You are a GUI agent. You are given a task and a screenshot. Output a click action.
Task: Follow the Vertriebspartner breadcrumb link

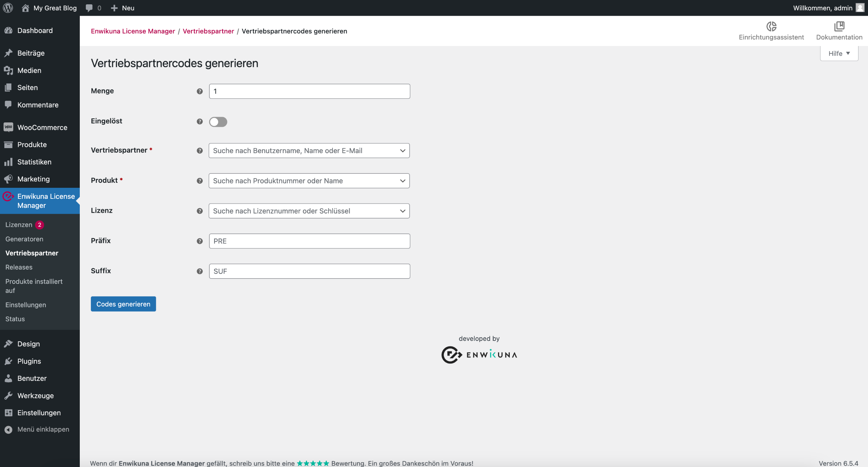click(x=208, y=31)
